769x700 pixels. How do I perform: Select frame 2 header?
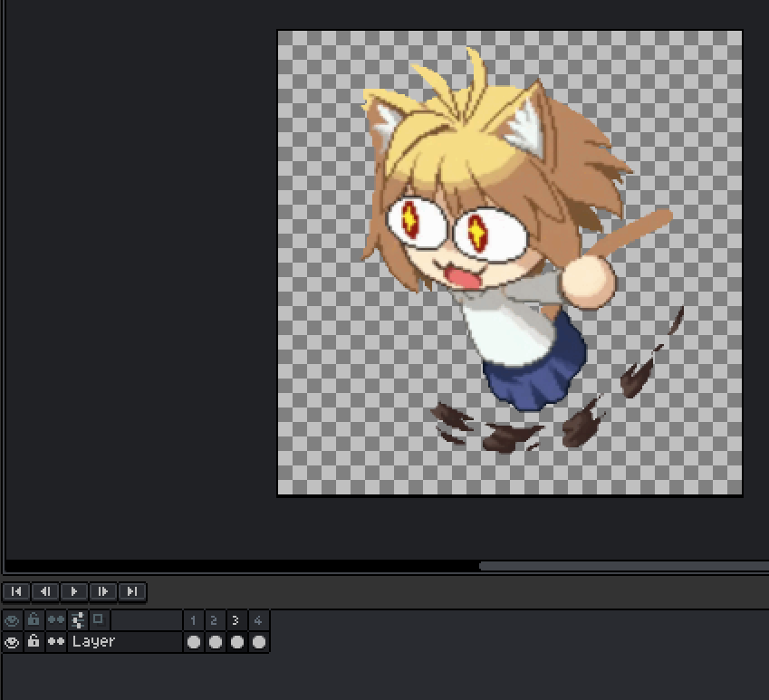coord(216,620)
